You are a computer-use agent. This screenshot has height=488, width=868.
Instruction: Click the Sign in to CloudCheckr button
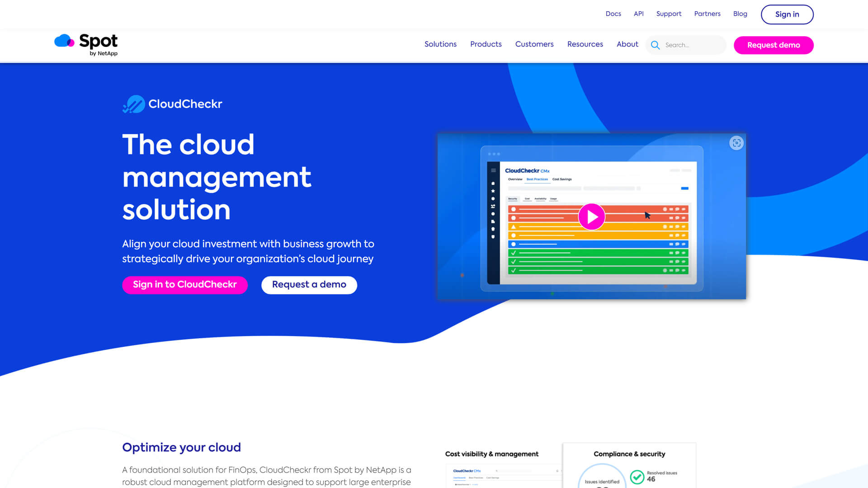[184, 285]
